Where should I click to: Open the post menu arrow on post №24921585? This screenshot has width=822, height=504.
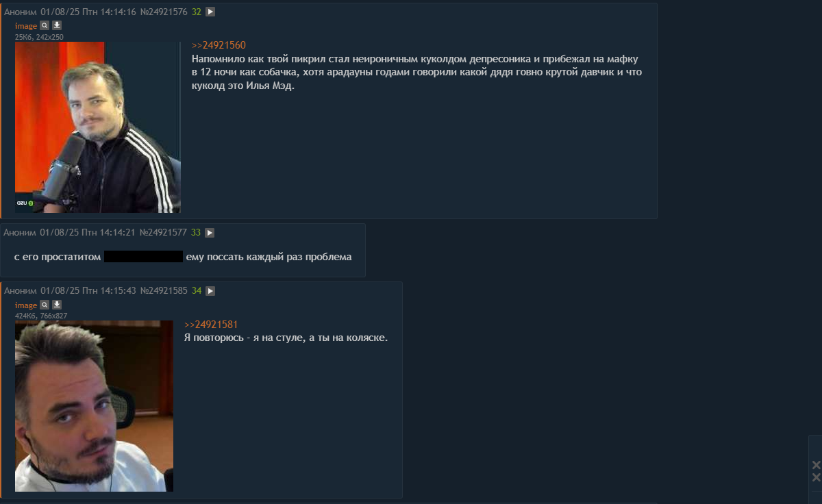pyautogui.click(x=210, y=291)
